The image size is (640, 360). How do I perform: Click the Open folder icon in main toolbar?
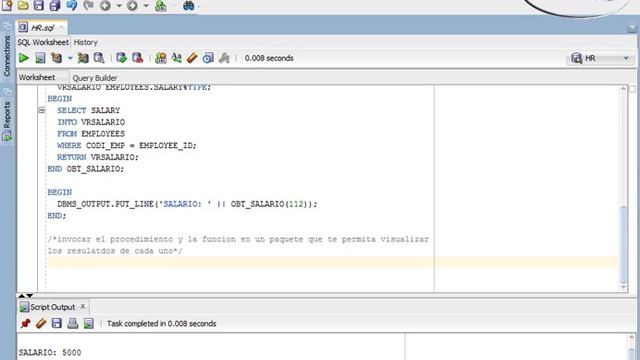point(23,5)
